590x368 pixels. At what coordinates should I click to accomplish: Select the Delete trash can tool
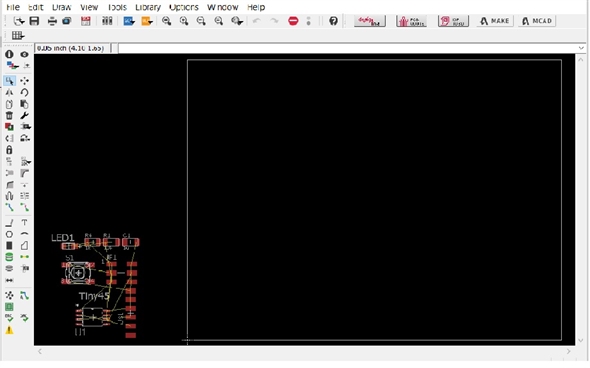[9, 116]
